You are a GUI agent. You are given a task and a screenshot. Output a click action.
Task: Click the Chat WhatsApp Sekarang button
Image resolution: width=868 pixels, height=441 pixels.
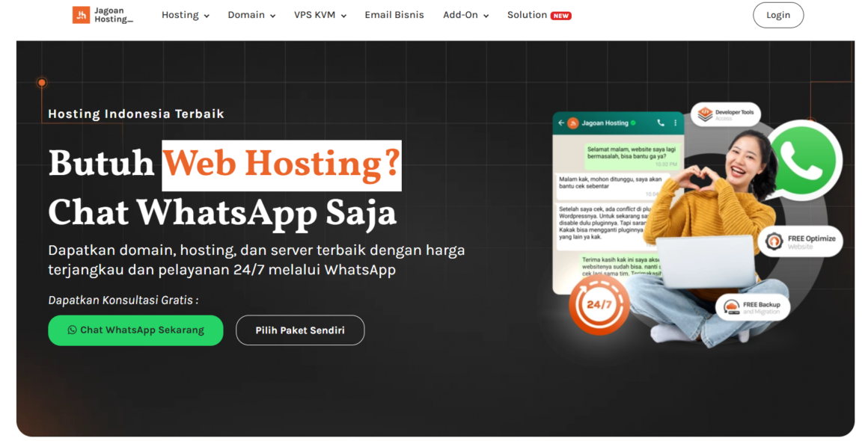coord(135,330)
